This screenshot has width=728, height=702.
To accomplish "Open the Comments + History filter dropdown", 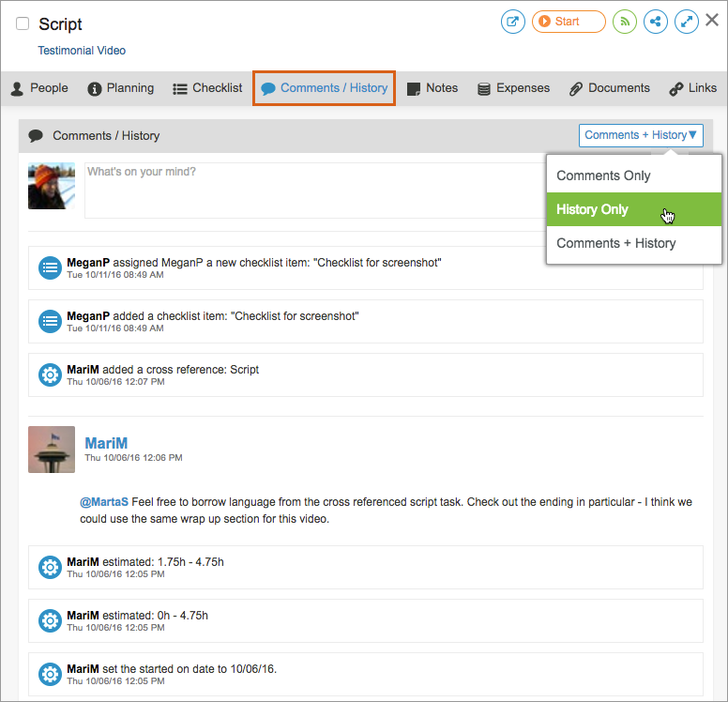I will tap(641, 135).
